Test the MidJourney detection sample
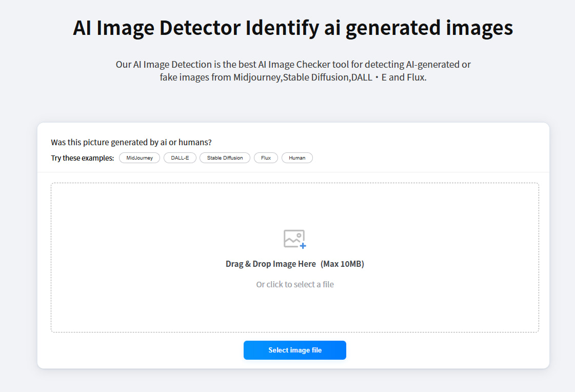 pyautogui.click(x=139, y=158)
